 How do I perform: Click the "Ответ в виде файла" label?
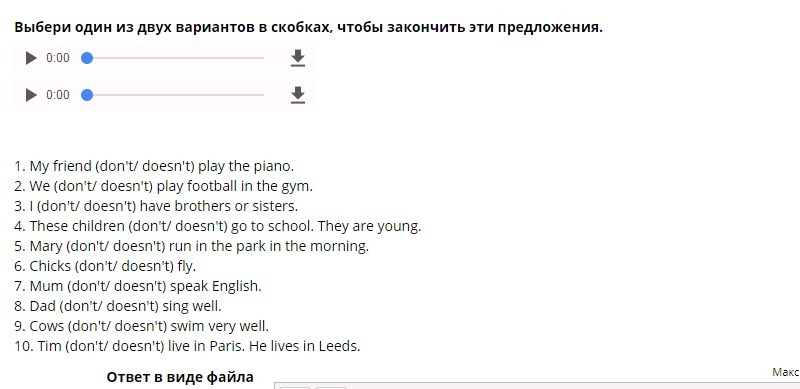pyautogui.click(x=180, y=377)
